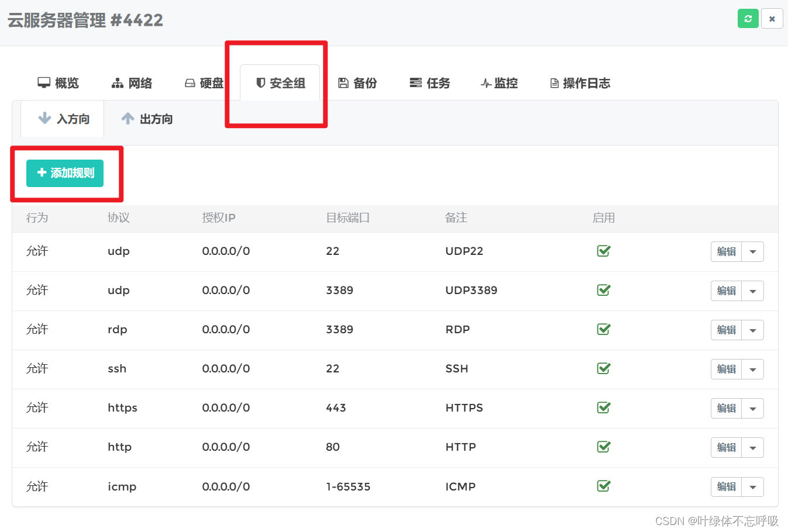The image size is (788, 532).
Task: Click the http protocol cell
Action: tap(119, 447)
